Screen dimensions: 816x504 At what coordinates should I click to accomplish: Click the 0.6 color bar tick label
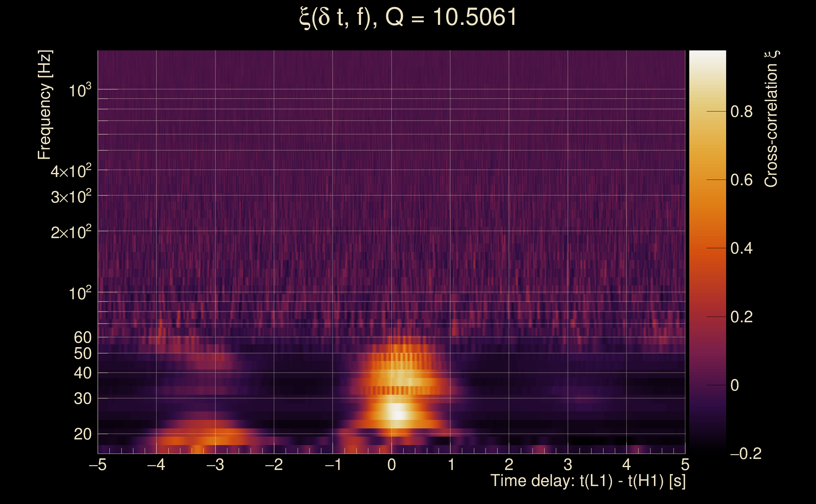[x=741, y=180]
